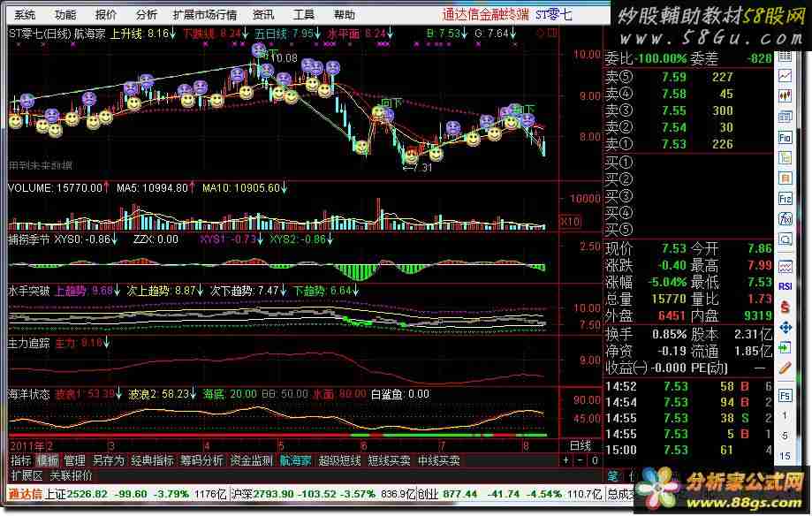Image resolution: width=812 pixels, height=516 pixels.
Task: Click the 上证 index value 2526.82
Action: 87,494
